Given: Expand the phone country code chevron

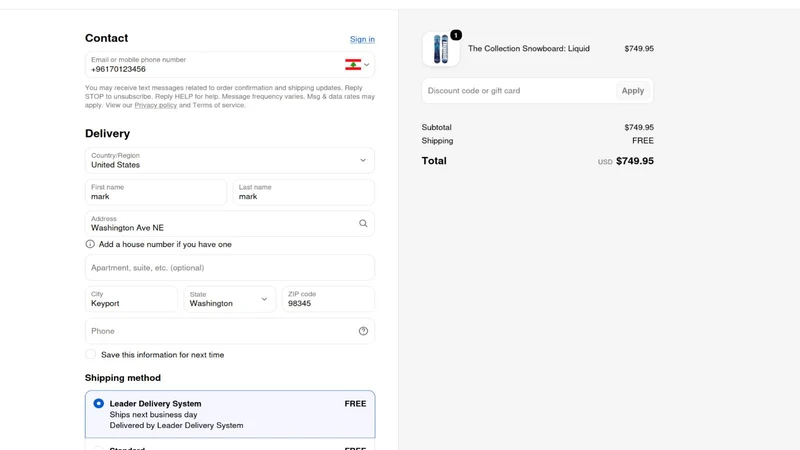Looking at the screenshot, I should tap(366, 65).
